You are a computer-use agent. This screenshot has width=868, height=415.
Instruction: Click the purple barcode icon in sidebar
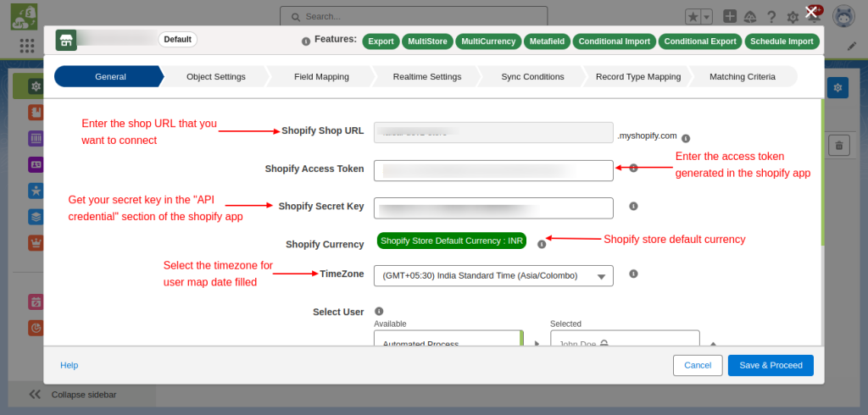(x=36, y=138)
